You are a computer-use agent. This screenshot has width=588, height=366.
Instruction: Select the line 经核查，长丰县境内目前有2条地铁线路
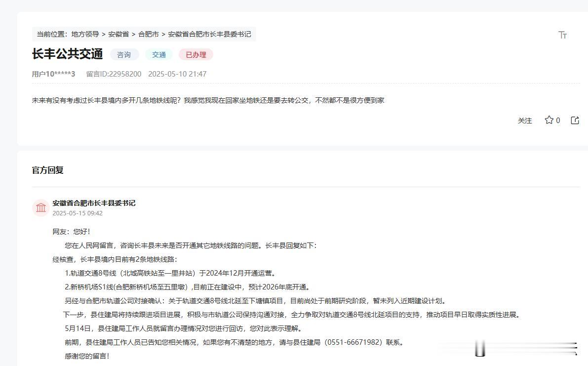pyautogui.click(x=115, y=259)
